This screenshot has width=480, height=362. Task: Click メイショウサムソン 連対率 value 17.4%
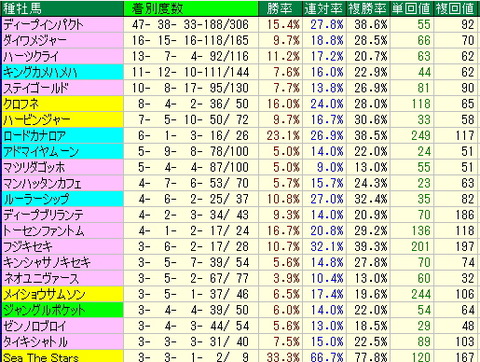(327, 294)
